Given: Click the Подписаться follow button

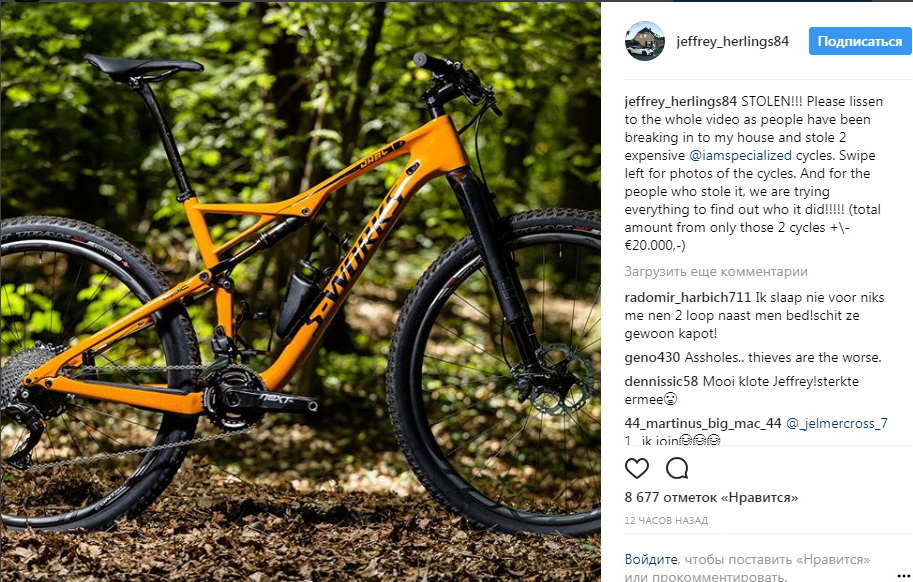Looking at the screenshot, I should (x=859, y=41).
